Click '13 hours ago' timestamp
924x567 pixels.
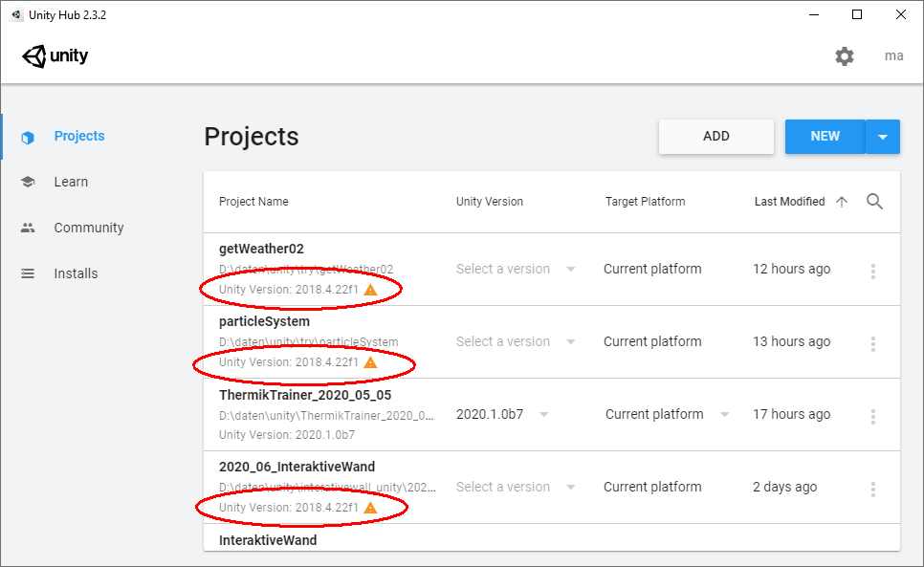click(791, 341)
